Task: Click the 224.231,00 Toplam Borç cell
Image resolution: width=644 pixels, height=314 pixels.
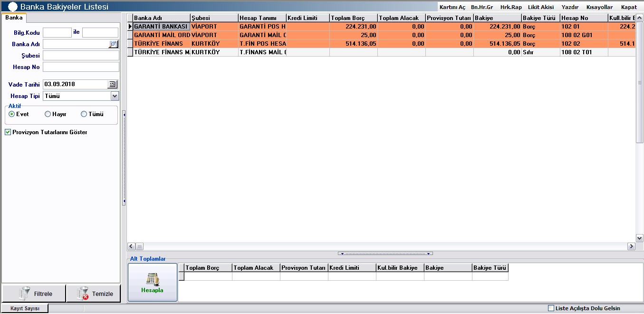Action: pyautogui.click(x=354, y=27)
